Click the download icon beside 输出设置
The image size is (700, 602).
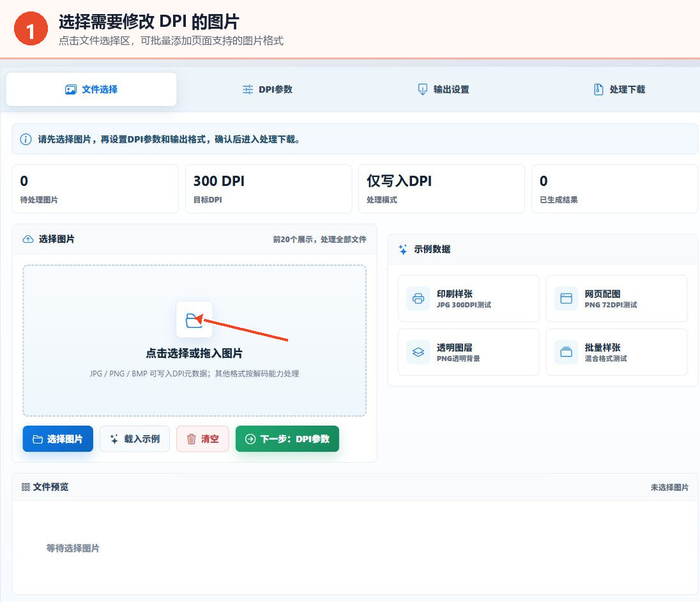422,89
